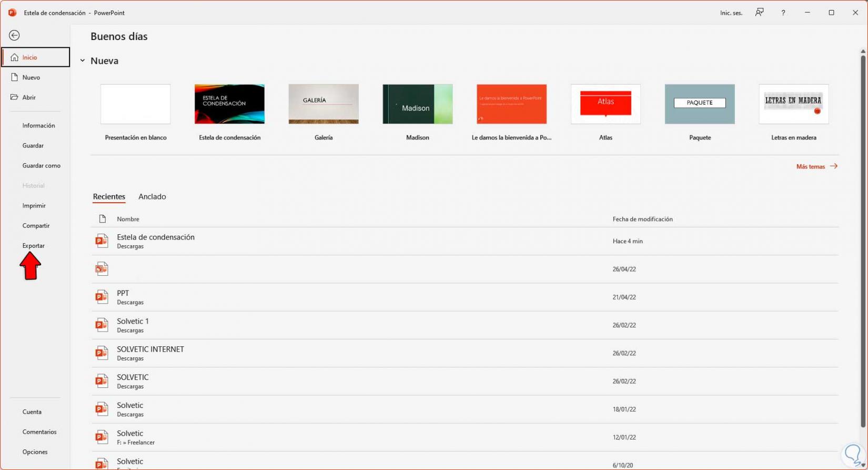Open the Solvetic file dated 6/10/20
This screenshot has width=868, height=470.
[465, 461]
